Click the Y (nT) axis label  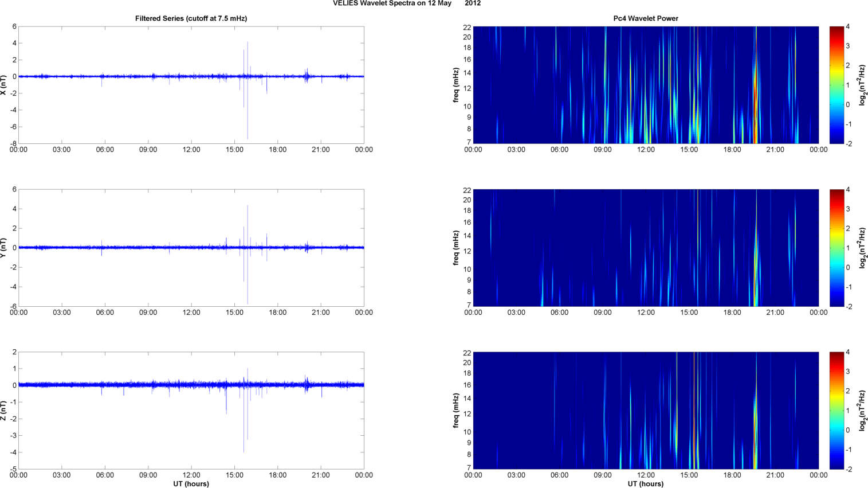pyautogui.click(x=3, y=248)
